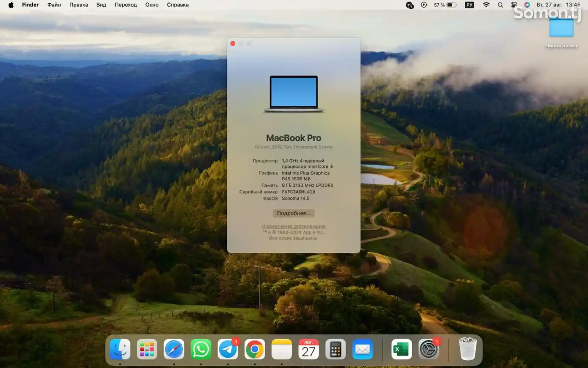The image size is (588, 368).
Task: Click the 1,4 GHz processor value
Action: coord(308,164)
